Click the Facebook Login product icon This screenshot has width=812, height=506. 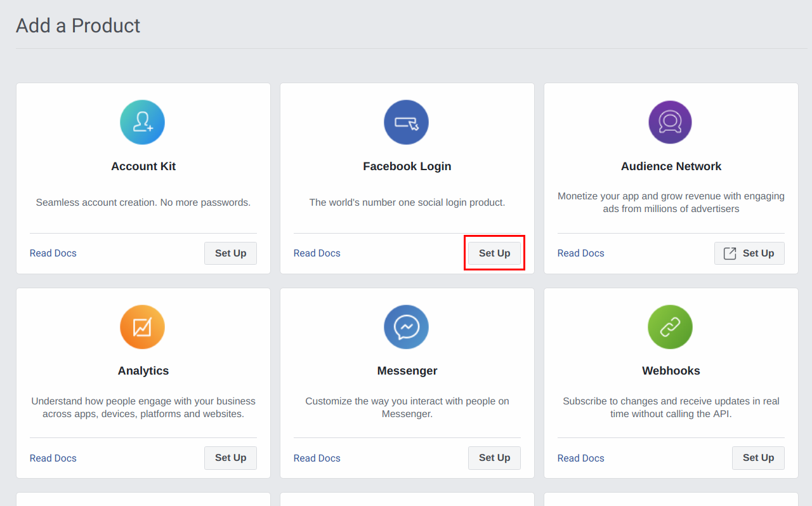pyautogui.click(x=407, y=122)
